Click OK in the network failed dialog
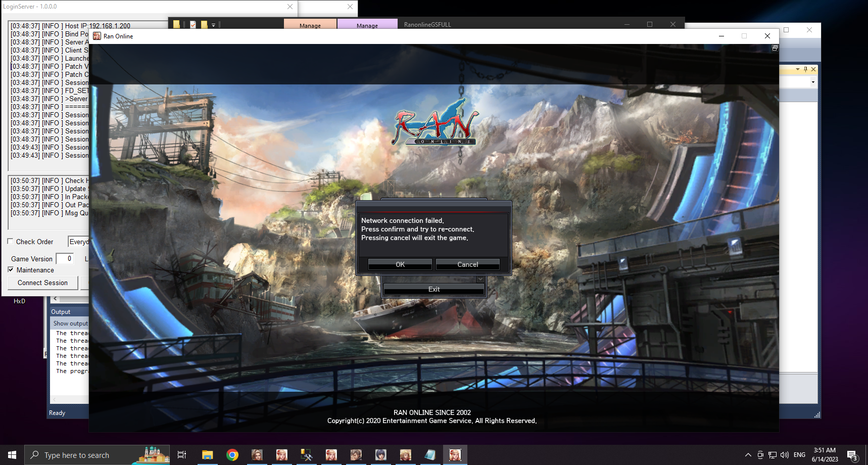 (400, 264)
